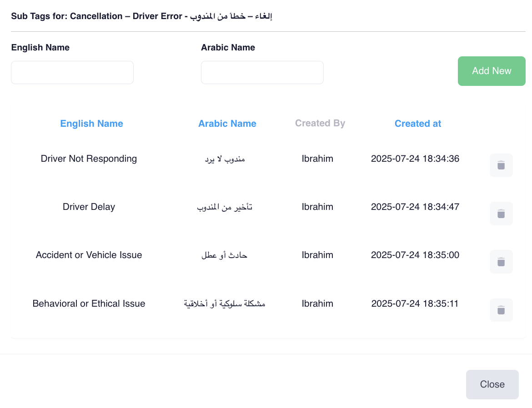532x408 pixels.
Task: Delete the Driver Delay sub tag
Action: click(x=501, y=214)
